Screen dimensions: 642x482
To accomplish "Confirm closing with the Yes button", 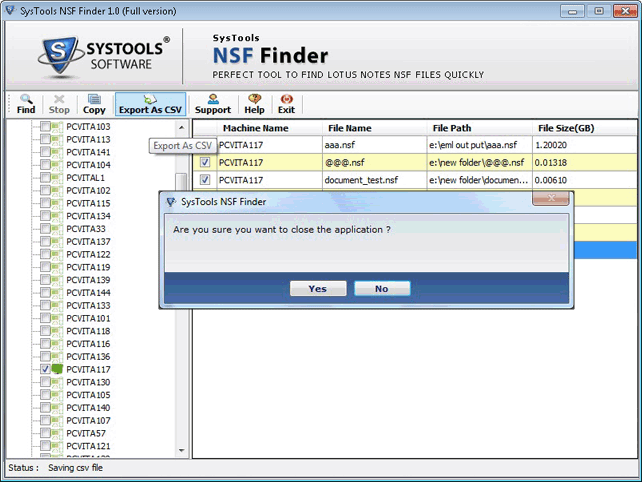I will coord(318,288).
